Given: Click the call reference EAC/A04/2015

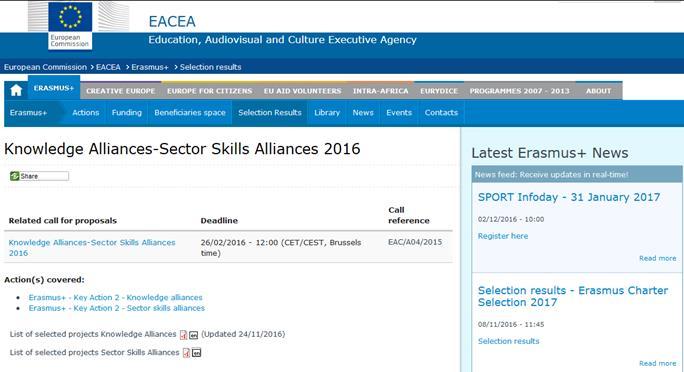Looking at the screenshot, I should tap(415, 242).
